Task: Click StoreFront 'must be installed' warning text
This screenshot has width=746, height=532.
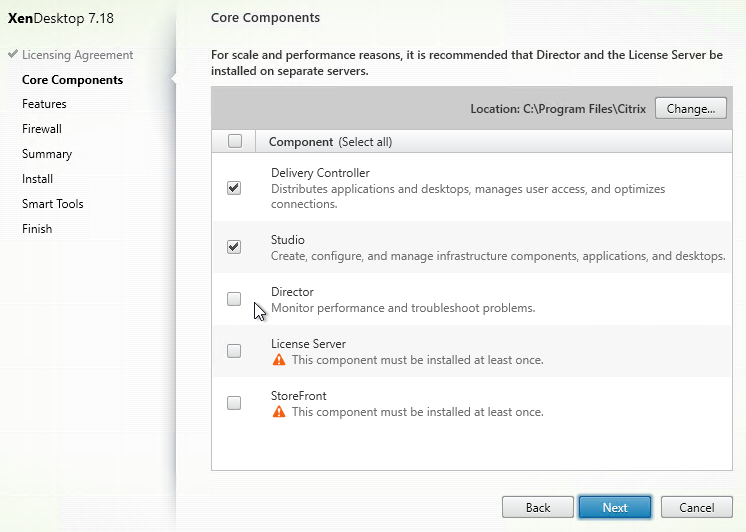Action: (x=418, y=412)
